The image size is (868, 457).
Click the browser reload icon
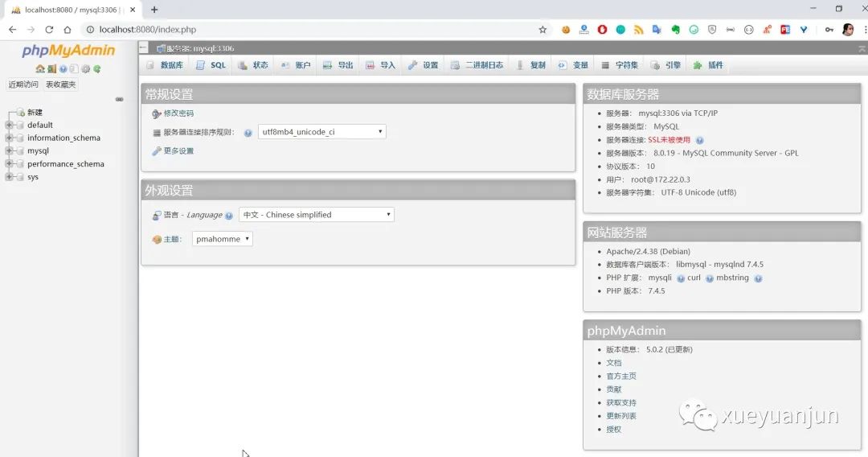[x=49, y=29]
